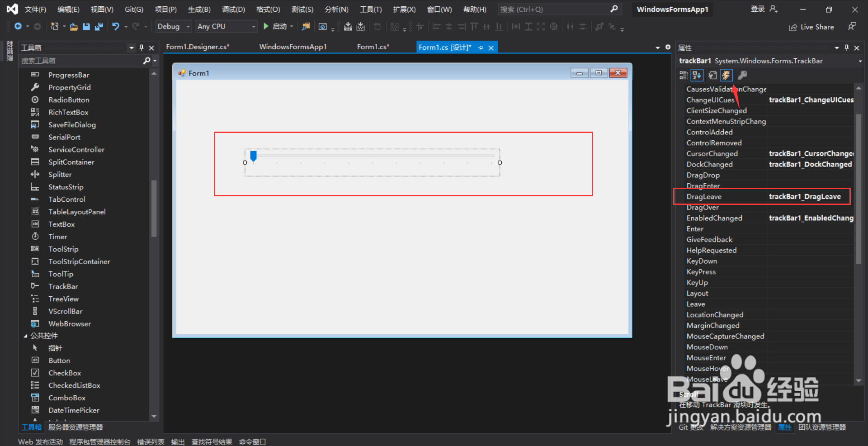
Task: Switch to Form1.Designer.cs tab
Action: point(198,47)
